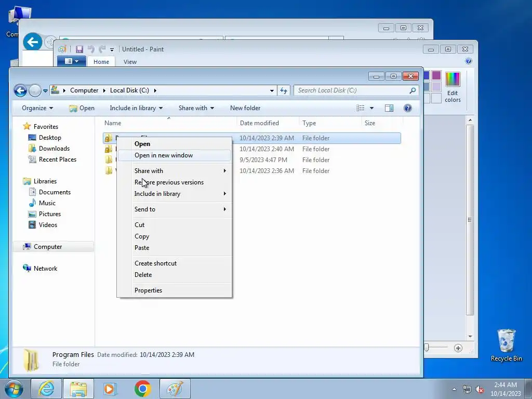532x399 pixels.
Task: Open Desktop in navigation pane
Action: 45,137
